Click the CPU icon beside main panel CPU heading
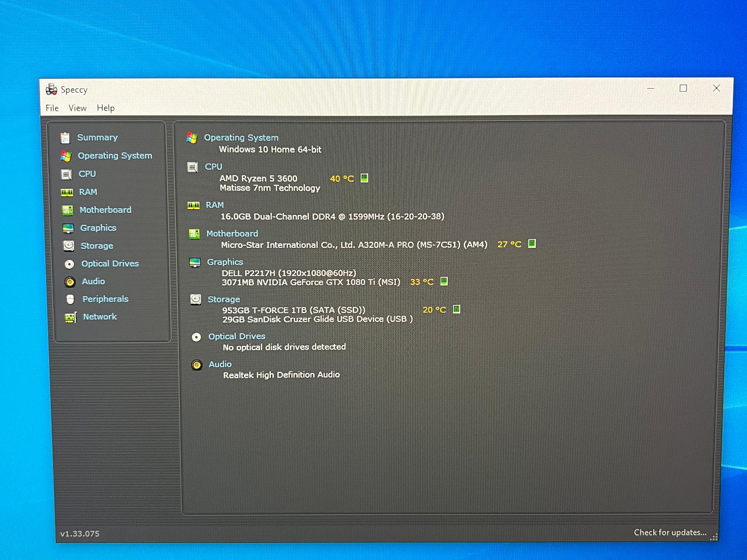This screenshot has width=747, height=560. tap(193, 167)
